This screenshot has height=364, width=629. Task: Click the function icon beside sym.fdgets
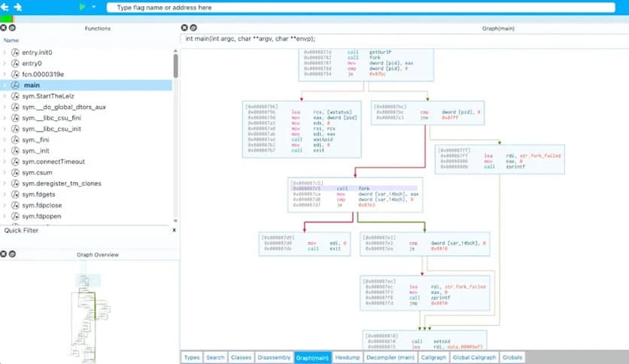pyautogui.click(x=15, y=194)
